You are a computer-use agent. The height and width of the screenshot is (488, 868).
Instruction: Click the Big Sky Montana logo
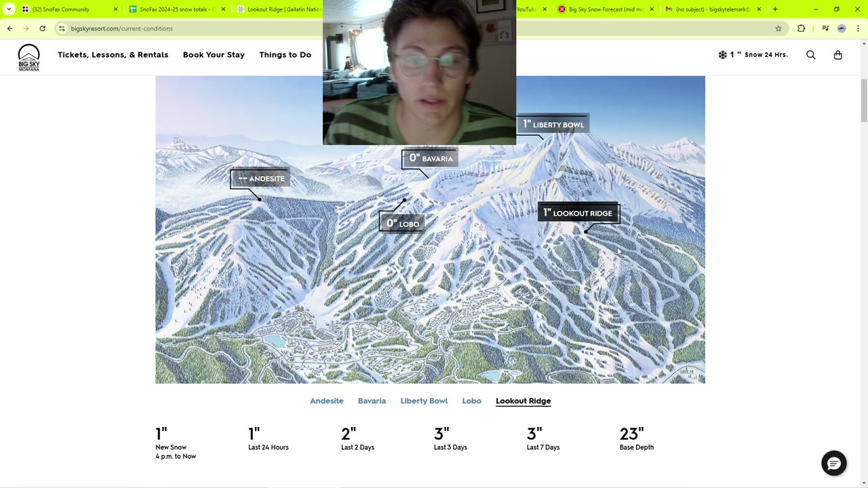coord(28,58)
